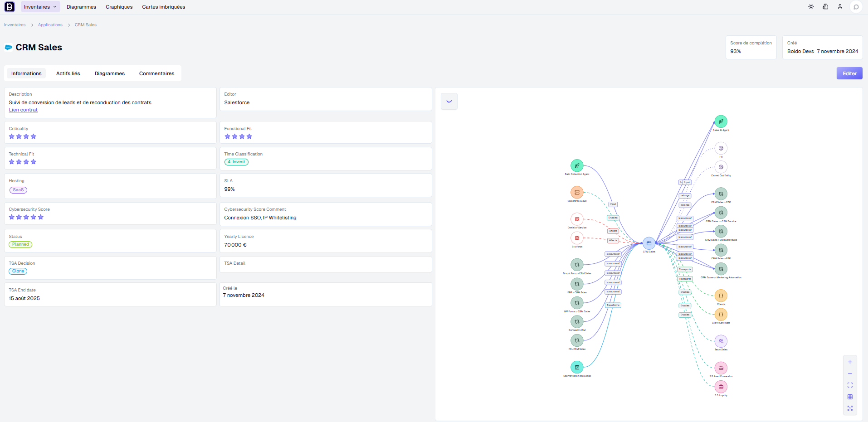Select the Informations tab
This screenshot has height=422, width=868.
(x=26, y=73)
